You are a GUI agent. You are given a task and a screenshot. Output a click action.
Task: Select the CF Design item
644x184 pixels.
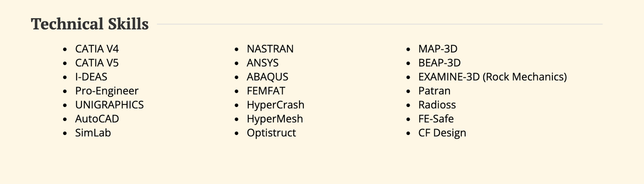[x=442, y=133]
